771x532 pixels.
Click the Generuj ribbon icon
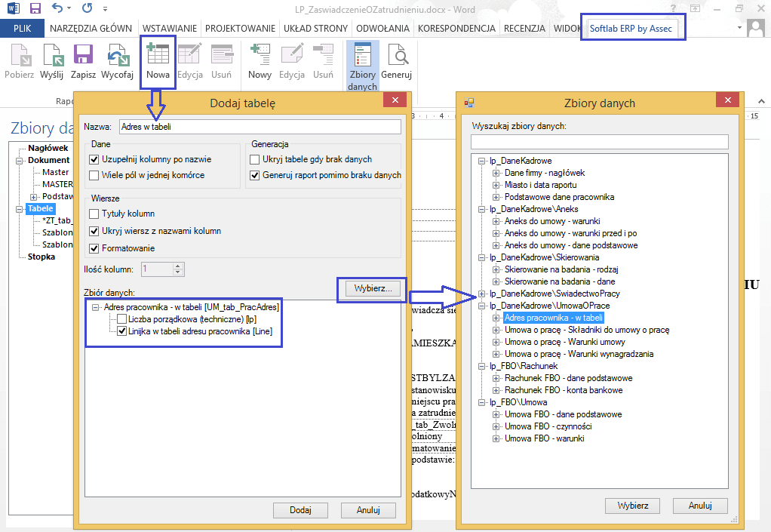point(398,54)
